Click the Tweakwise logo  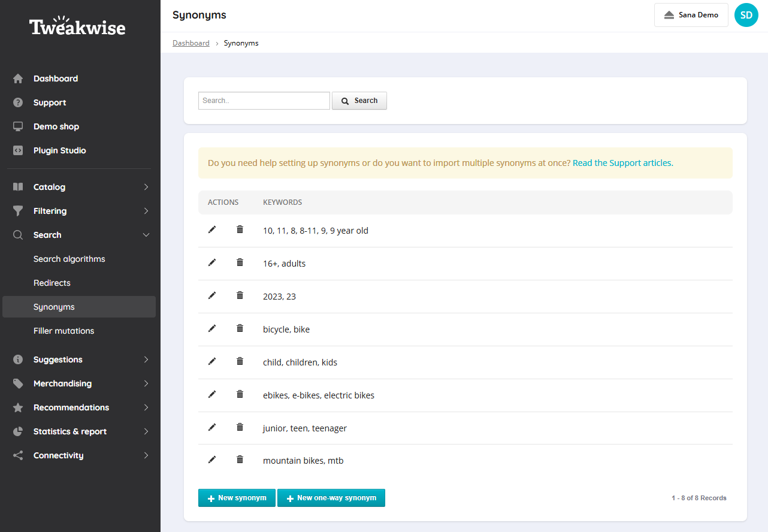click(77, 27)
